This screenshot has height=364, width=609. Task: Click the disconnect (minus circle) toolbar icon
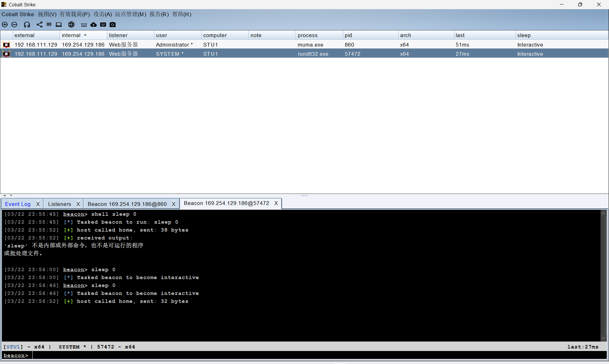pyautogui.click(x=14, y=25)
